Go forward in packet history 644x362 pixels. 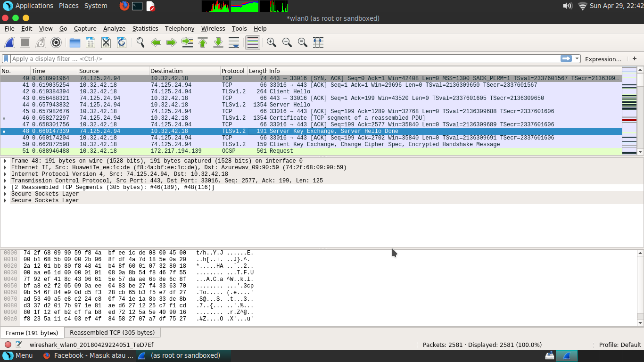point(172,42)
